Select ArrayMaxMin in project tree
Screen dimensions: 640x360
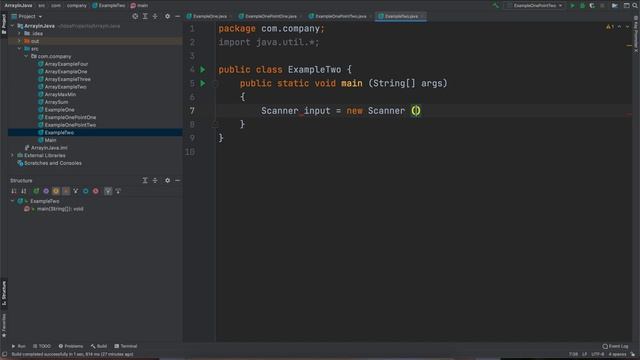coord(60,94)
